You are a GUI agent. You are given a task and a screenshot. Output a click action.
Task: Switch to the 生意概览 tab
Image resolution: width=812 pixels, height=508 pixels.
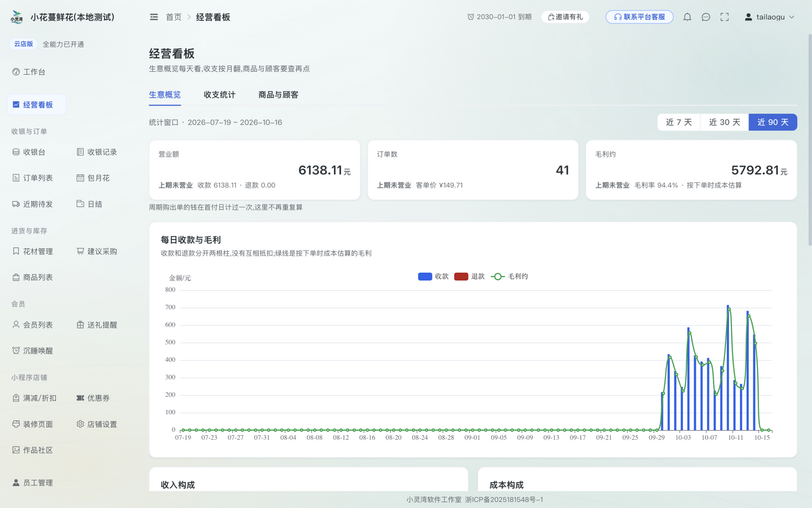point(165,95)
